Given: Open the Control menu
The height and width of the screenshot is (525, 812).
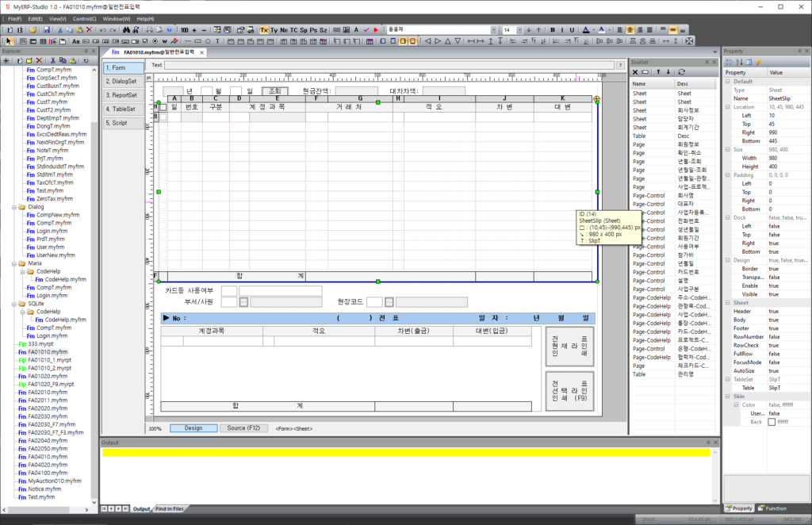Looking at the screenshot, I should [x=84, y=19].
